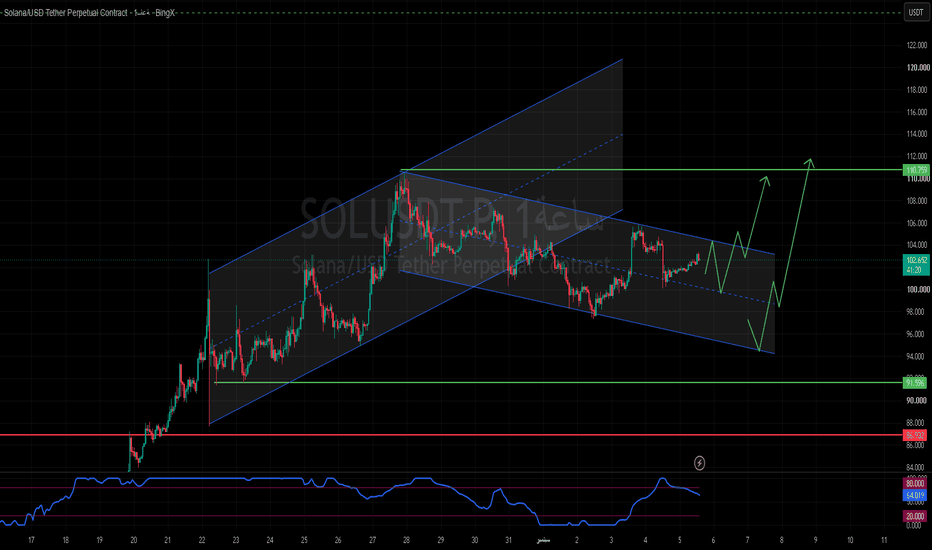The width and height of the screenshot is (932, 550).
Task: Click date label 11 on time axis
Action: (x=884, y=540)
